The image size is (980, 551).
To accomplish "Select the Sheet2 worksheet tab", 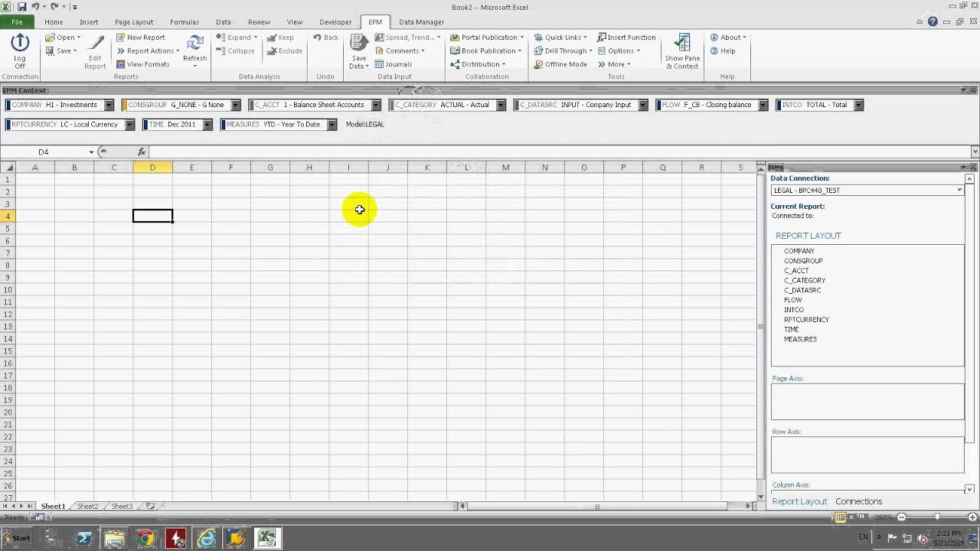I will click(x=87, y=506).
